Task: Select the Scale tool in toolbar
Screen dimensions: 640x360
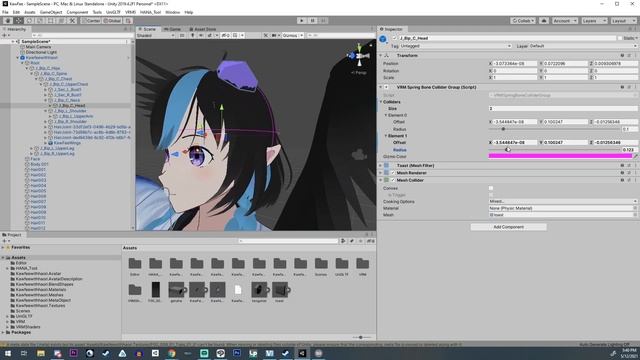Action: [40, 20]
